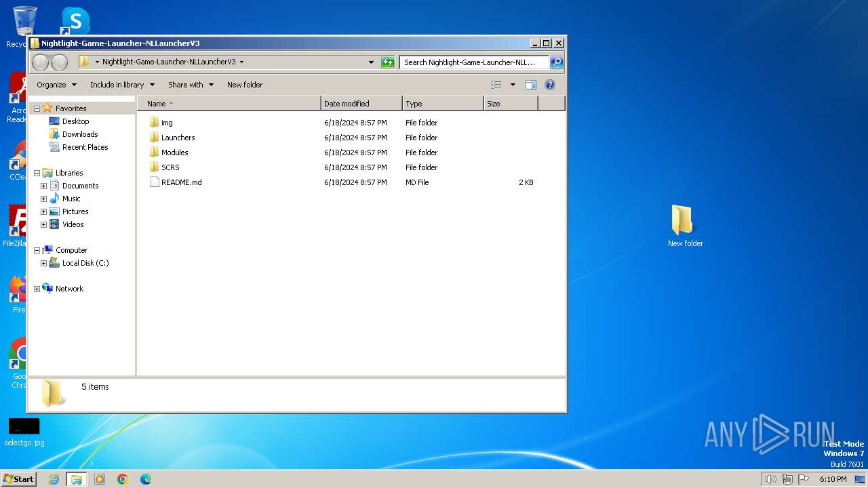The image size is (868, 488).
Task: Open the view options dropdown arrow
Action: [x=513, y=85]
